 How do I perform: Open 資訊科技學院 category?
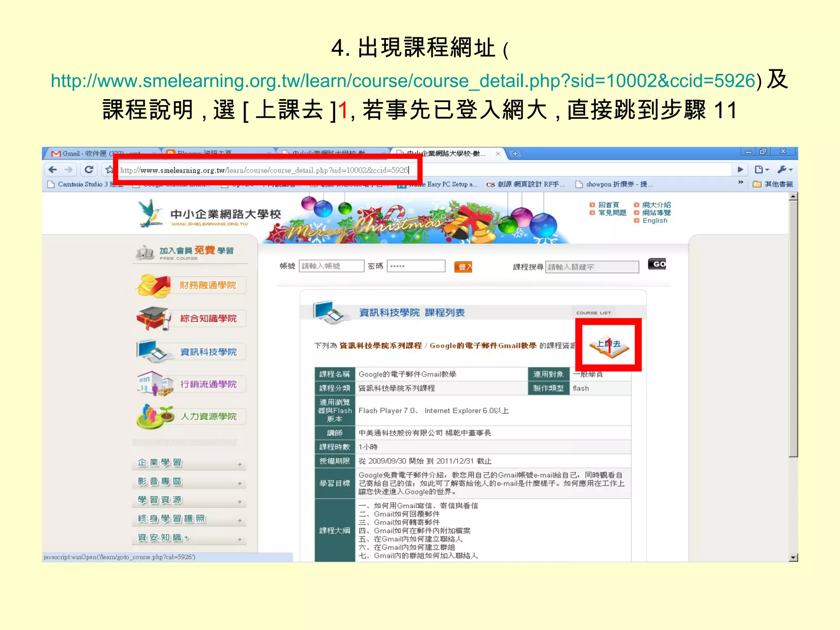point(192,352)
